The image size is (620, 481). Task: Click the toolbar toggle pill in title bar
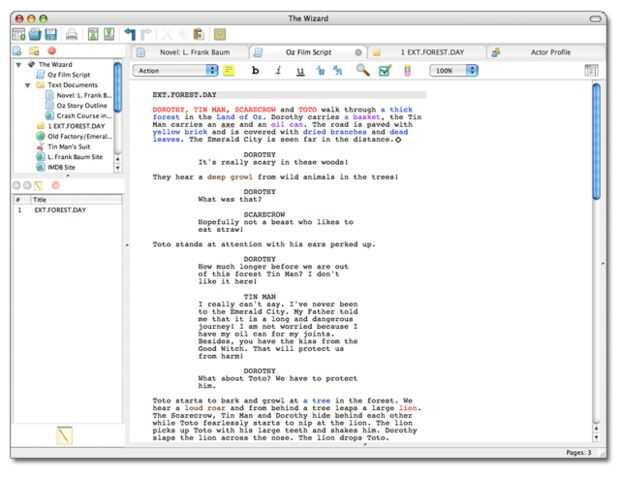tap(595, 19)
